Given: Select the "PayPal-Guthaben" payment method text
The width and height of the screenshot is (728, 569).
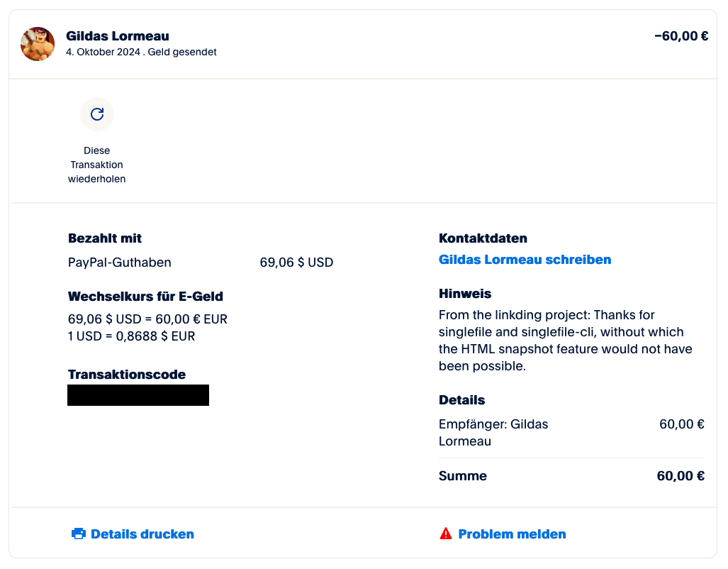Looking at the screenshot, I should pyautogui.click(x=120, y=263).
